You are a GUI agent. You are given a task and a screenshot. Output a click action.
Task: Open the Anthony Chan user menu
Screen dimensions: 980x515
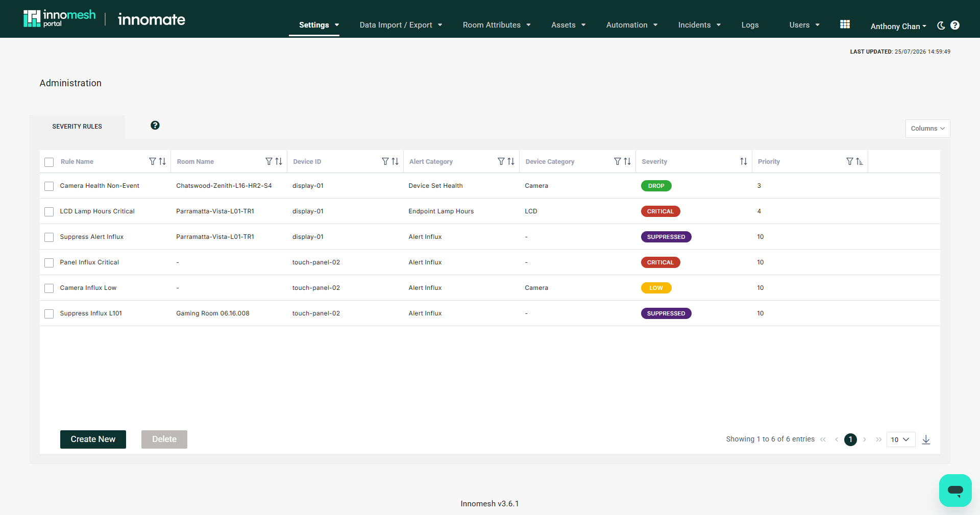898,26
